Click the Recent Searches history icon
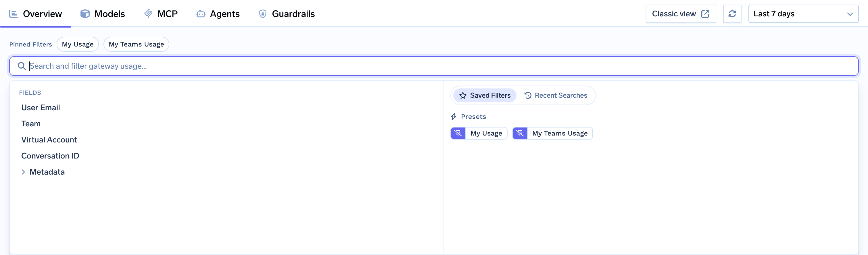The height and width of the screenshot is (255, 868). point(528,96)
